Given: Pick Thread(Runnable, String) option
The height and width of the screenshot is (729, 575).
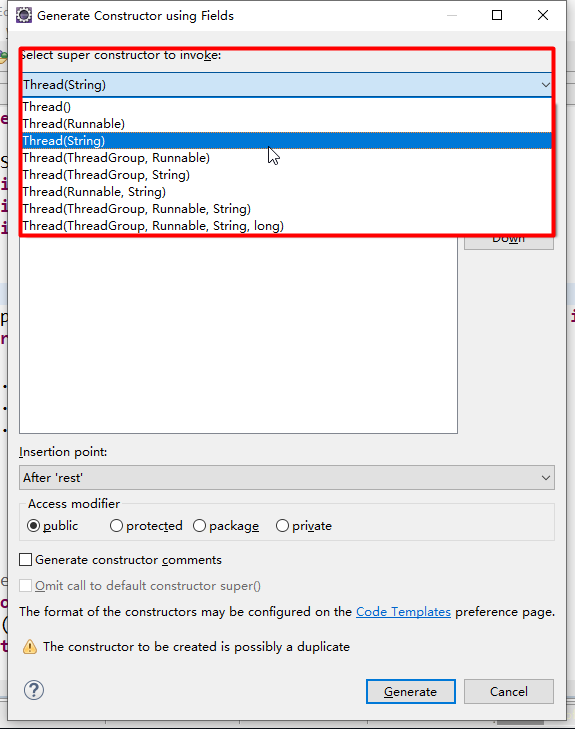Looking at the screenshot, I should point(287,192).
